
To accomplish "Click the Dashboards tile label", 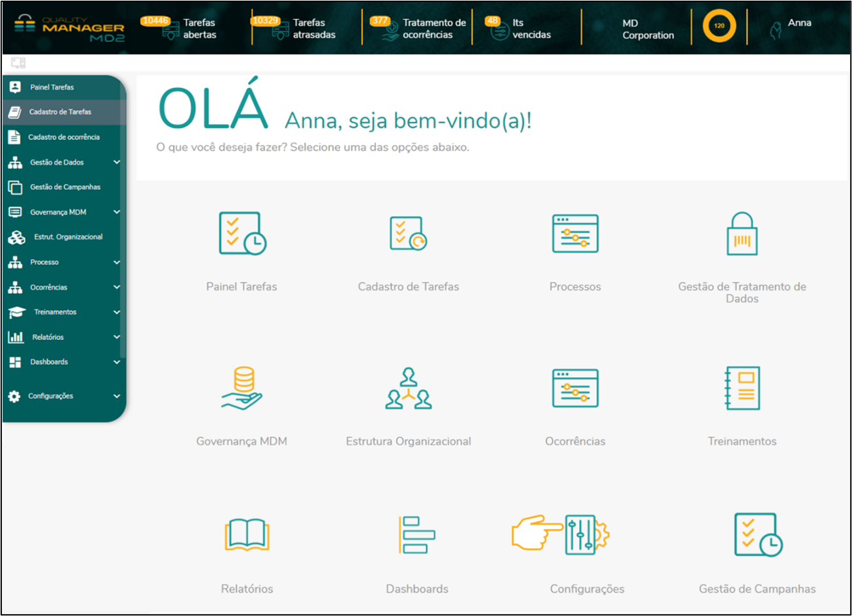I will [x=417, y=589].
